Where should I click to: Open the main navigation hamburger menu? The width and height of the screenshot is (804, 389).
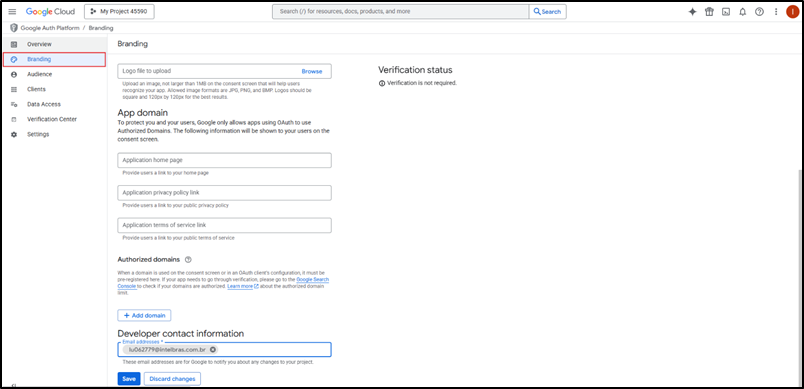click(x=12, y=11)
